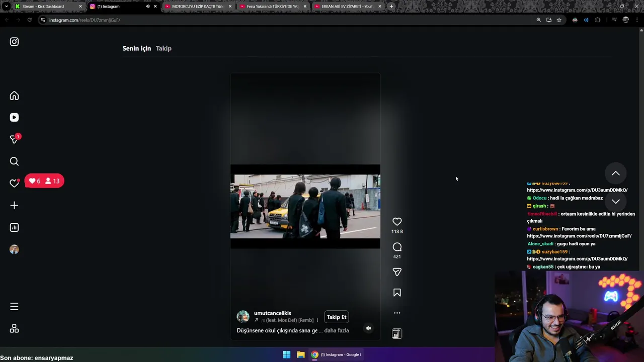This screenshot has height=362, width=644.
Task: Open Instagram search in the sidebar
Action: point(14,161)
